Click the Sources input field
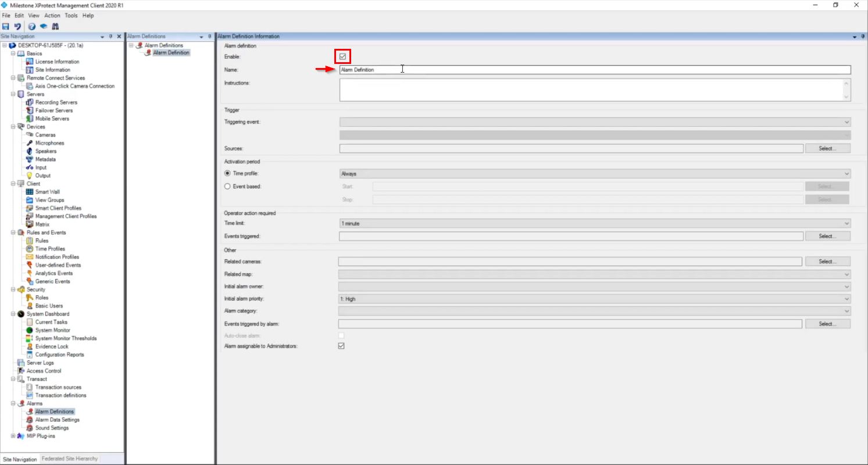Screen dimensions: 868x465 (571, 149)
